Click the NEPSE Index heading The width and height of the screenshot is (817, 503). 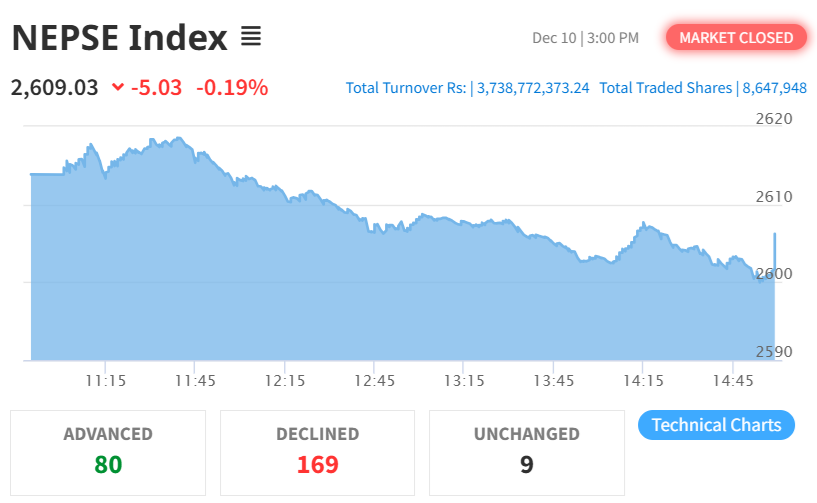(x=120, y=38)
